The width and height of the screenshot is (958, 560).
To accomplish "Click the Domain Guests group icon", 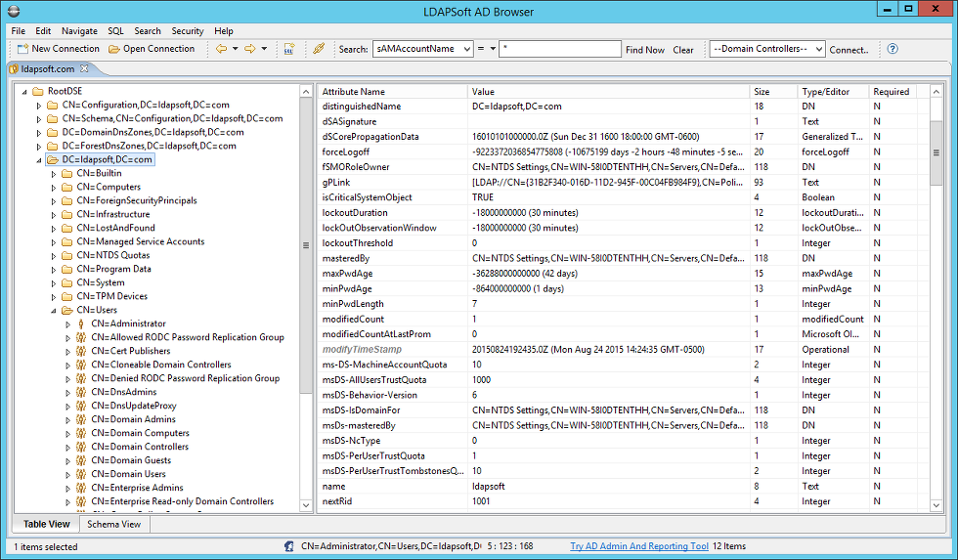I will coord(80,460).
